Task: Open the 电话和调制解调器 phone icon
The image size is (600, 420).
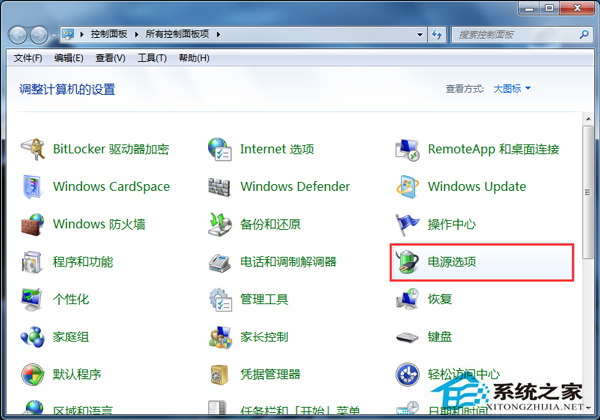Action: pyautogui.click(x=220, y=262)
